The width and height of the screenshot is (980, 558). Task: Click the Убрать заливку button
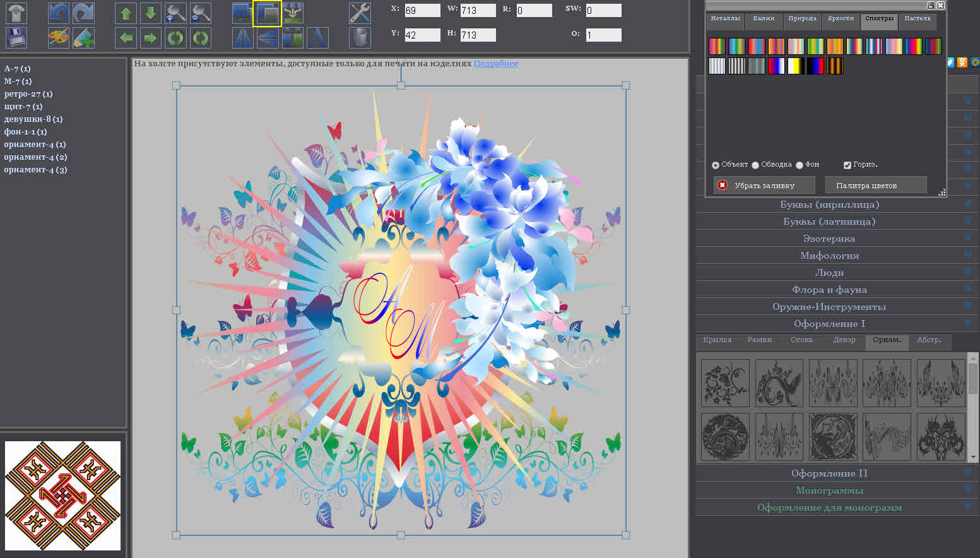click(x=764, y=185)
